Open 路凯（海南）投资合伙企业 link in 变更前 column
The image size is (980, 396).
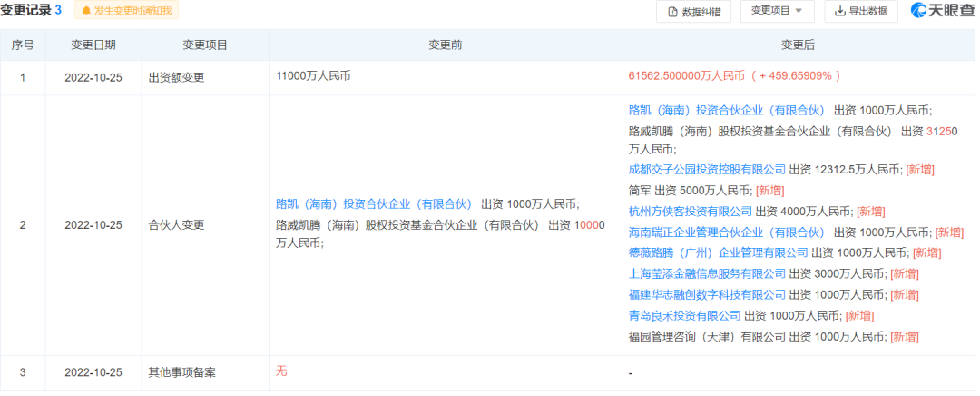click(x=374, y=204)
